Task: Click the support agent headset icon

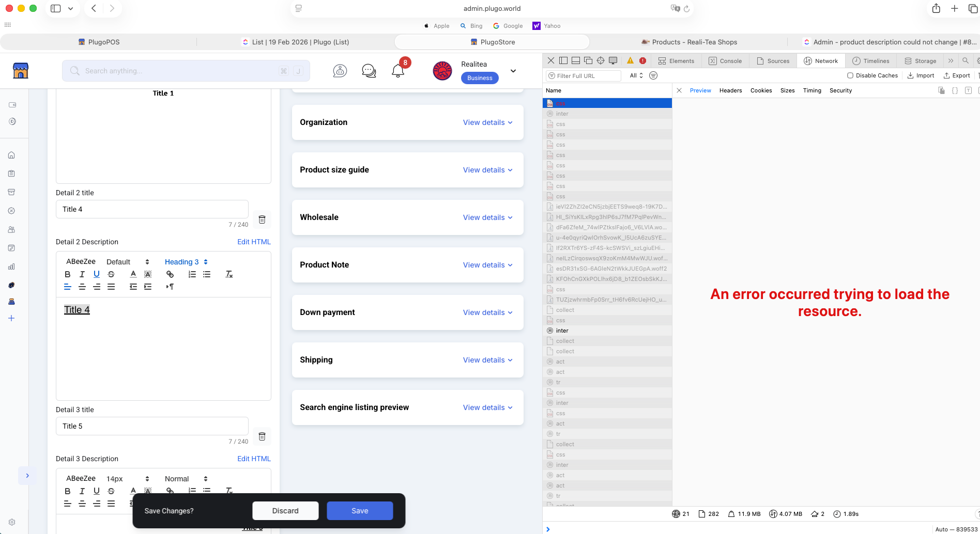Action: [x=340, y=71]
